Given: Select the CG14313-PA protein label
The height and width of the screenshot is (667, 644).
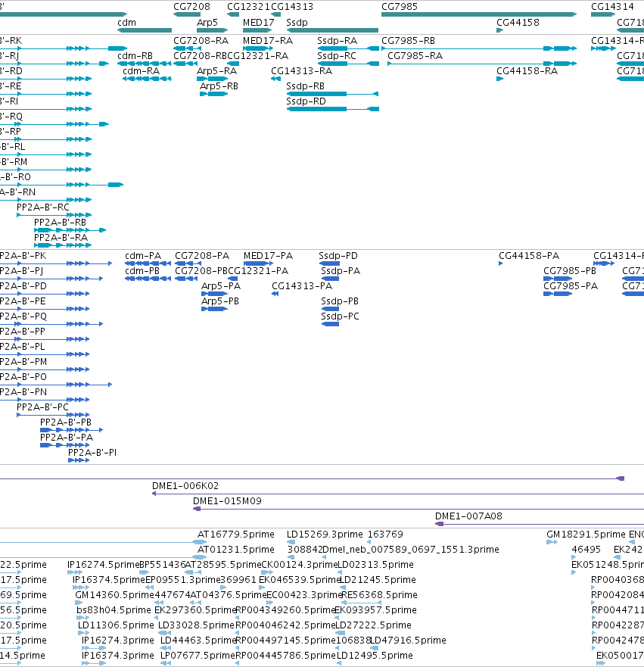Looking at the screenshot, I should tap(302, 286).
